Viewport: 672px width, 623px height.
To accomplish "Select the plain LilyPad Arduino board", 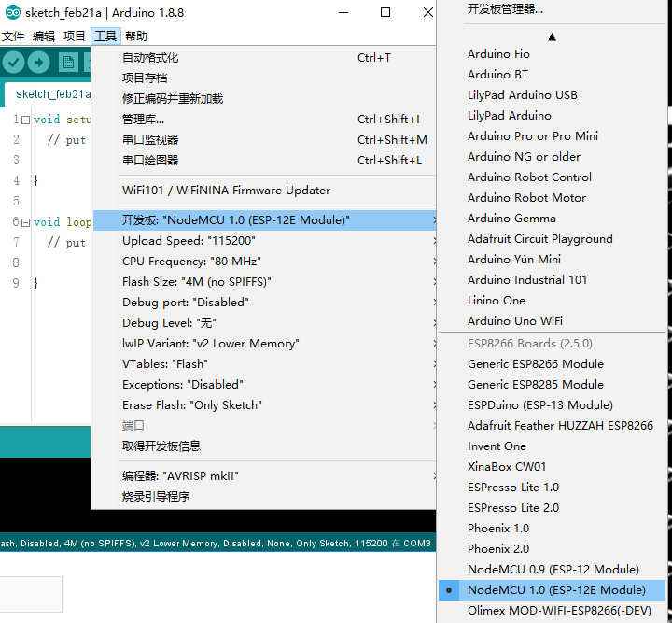I will (552, 116).
